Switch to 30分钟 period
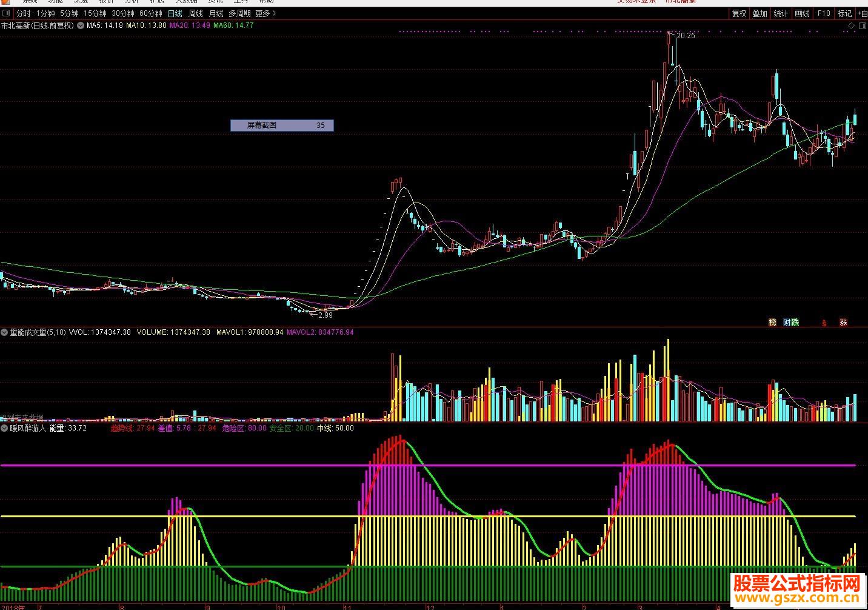Screen dimensions: 868x610 pyautogui.click(x=123, y=13)
